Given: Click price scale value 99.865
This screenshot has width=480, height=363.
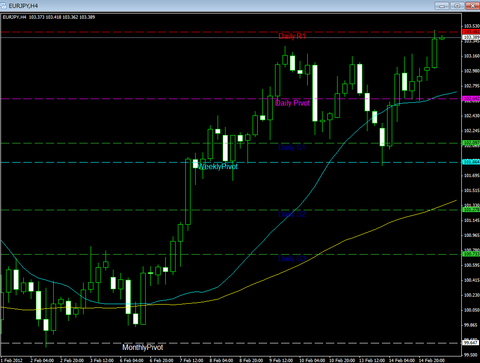Looking at the screenshot, I should point(472,325).
